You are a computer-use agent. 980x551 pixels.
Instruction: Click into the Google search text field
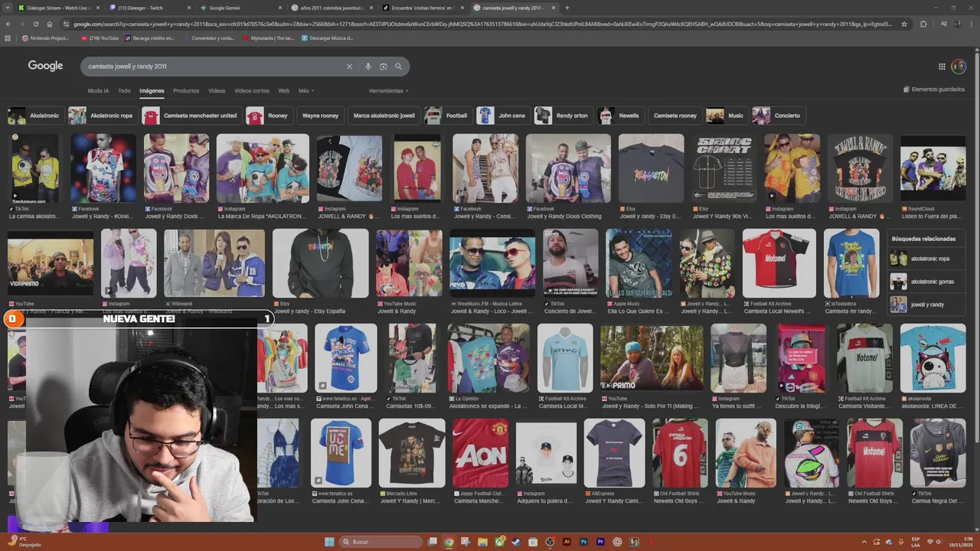pos(214,67)
